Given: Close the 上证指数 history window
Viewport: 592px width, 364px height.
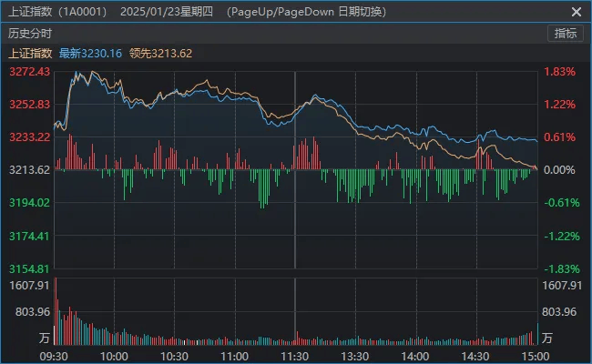Looking at the screenshot, I should point(576,12).
